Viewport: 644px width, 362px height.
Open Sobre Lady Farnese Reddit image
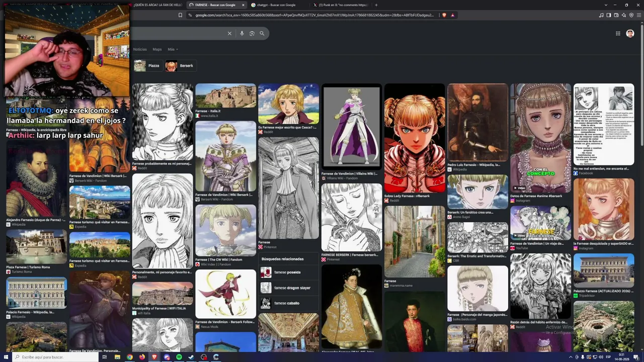click(x=415, y=138)
